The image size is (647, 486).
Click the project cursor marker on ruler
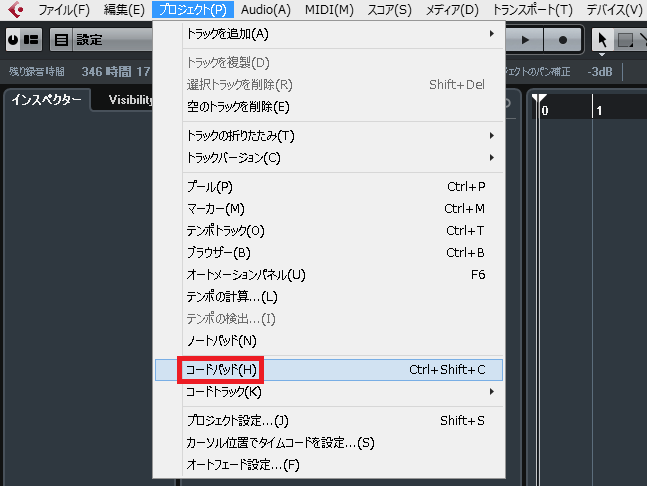[538, 99]
